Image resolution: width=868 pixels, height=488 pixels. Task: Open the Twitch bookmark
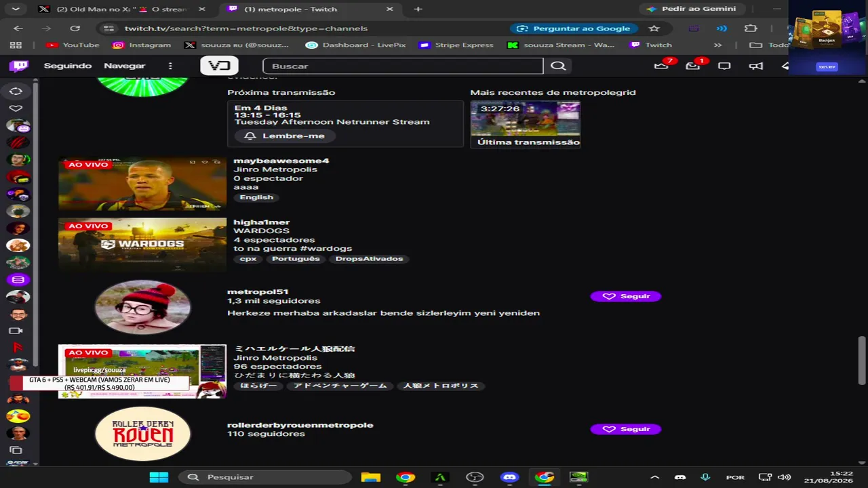point(651,45)
